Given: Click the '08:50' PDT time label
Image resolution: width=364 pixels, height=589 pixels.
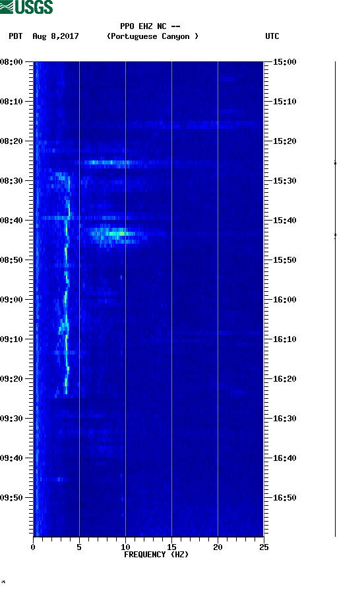Looking at the screenshot, I should [11, 260].
